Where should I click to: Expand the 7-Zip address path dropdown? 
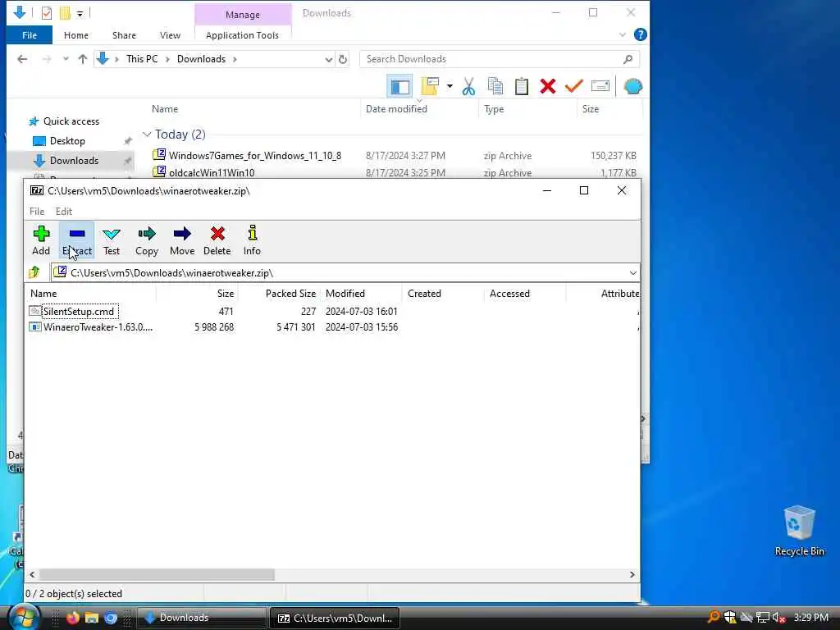(632, 272)
